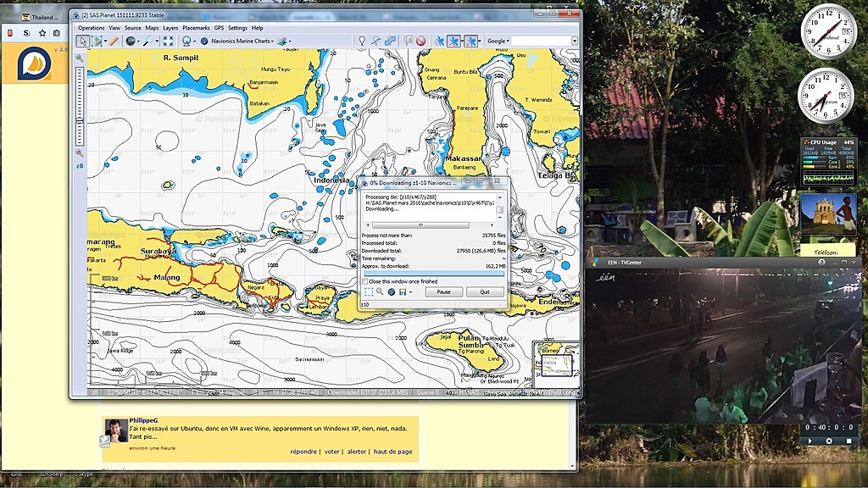The height and width of the screenshot is (488, 868).
Task: Click the blue globe icon in download dialog
Action: (392, 291)
